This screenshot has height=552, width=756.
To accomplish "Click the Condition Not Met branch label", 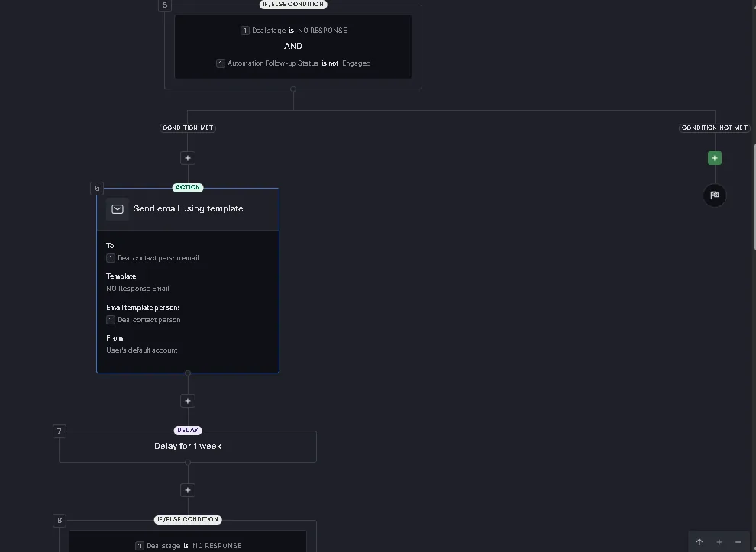I will point(715,128).
